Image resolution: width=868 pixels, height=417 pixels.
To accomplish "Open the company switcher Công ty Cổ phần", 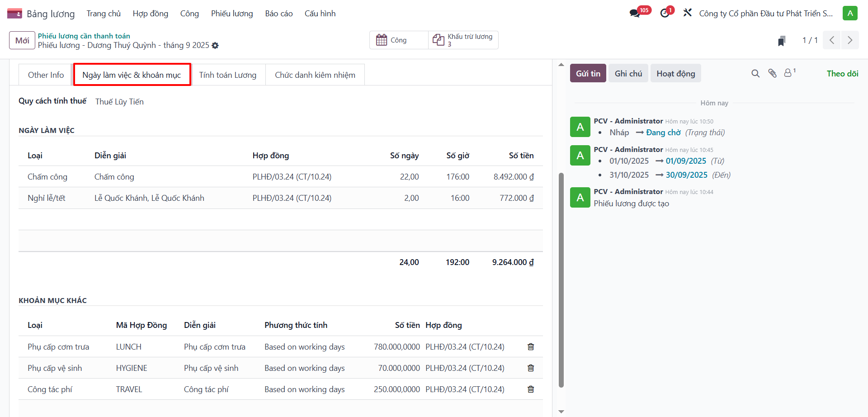I will (x=766, y=14).
